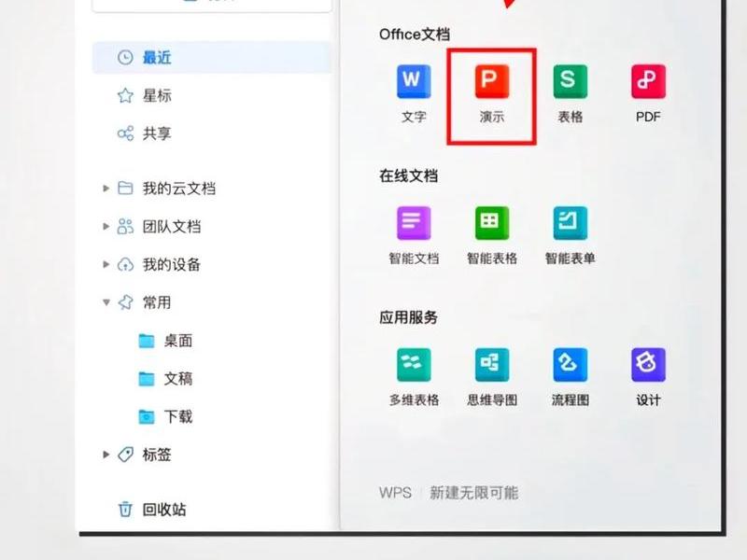Click the 演示 label text
Viewport: 747px width, 560px height.
click(x=492, y=117)
